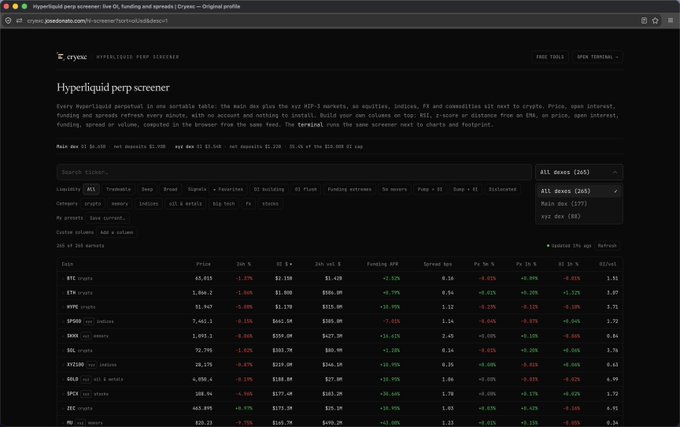Click the BTC row ticker

[x=71, y=278]
